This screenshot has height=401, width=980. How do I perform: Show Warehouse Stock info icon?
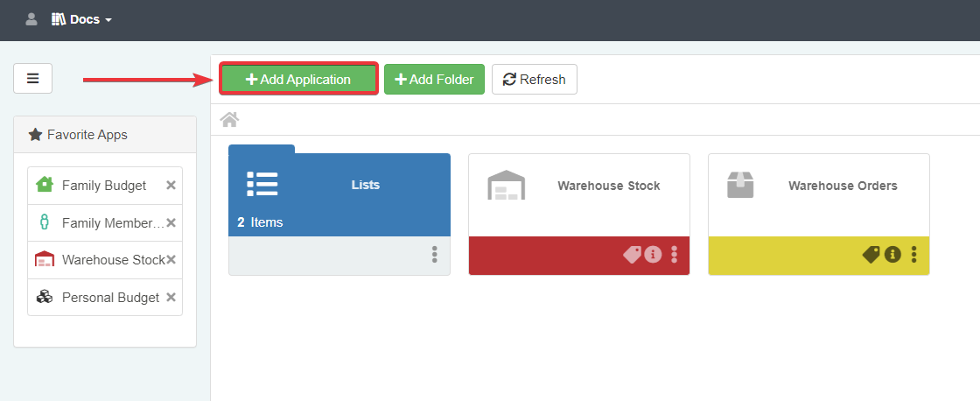click(653, 255)
